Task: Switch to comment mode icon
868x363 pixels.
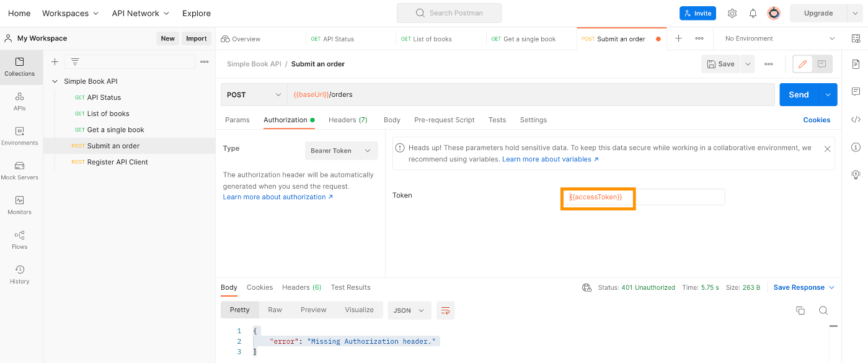Action: coord(822,64)
